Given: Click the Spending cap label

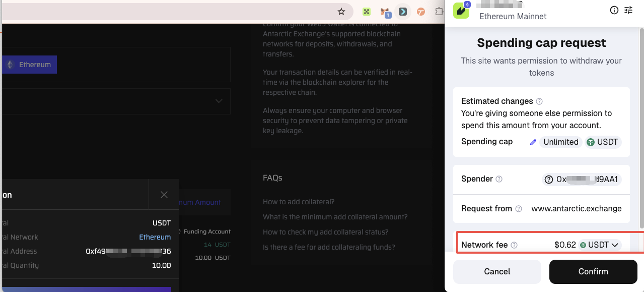Looking at the screenshot, I should (487, 142).
